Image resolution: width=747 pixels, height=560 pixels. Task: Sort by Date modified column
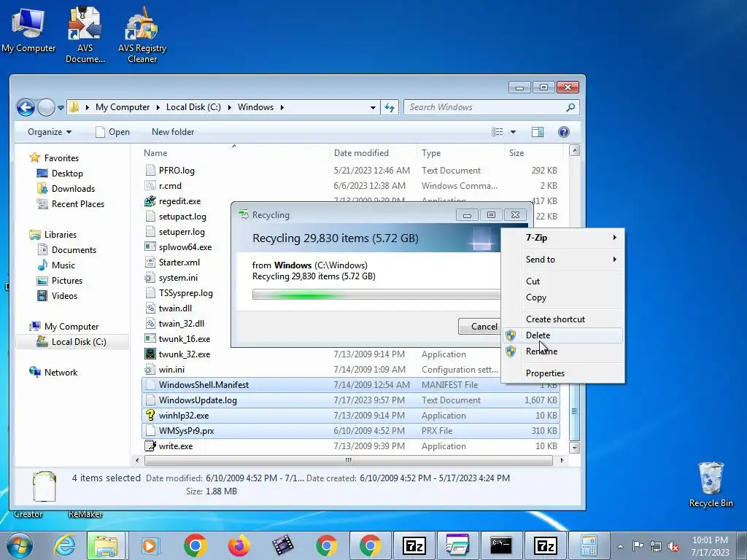[x=373, y=153]
